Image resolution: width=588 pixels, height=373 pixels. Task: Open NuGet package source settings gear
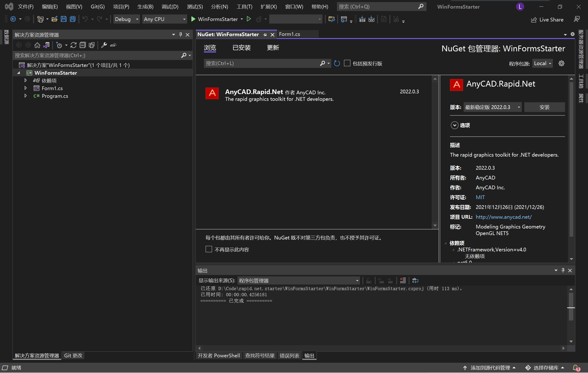click(561, 63)
